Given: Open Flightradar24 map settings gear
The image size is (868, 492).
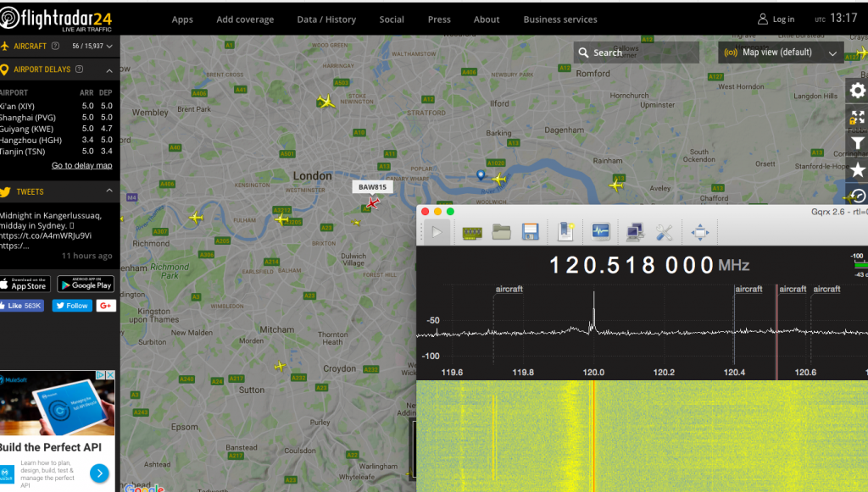Looking at the screenshot, I should pyautogui.click(x=857, y=91).
